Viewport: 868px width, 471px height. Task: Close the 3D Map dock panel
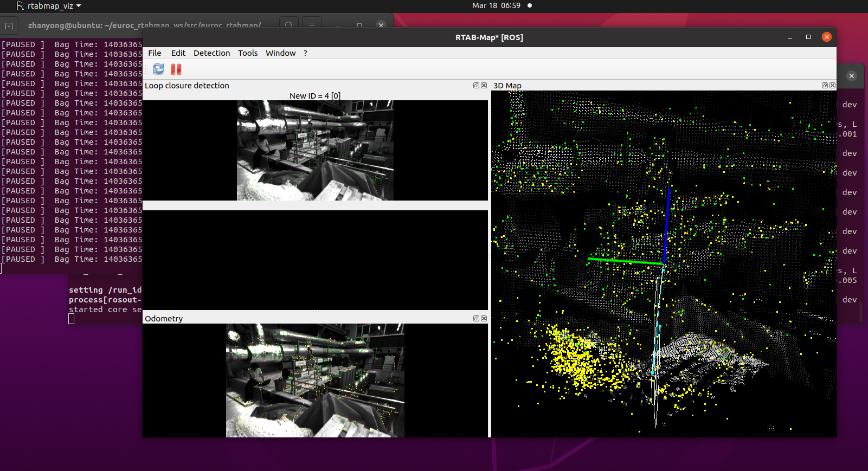coord(833,86)
